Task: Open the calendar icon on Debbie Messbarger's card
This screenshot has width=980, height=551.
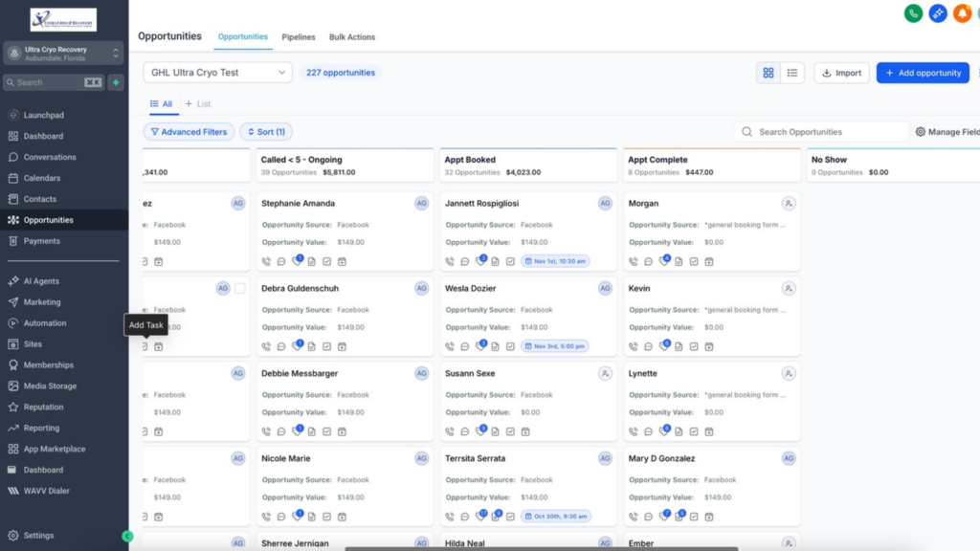Action: pos(343,431)
